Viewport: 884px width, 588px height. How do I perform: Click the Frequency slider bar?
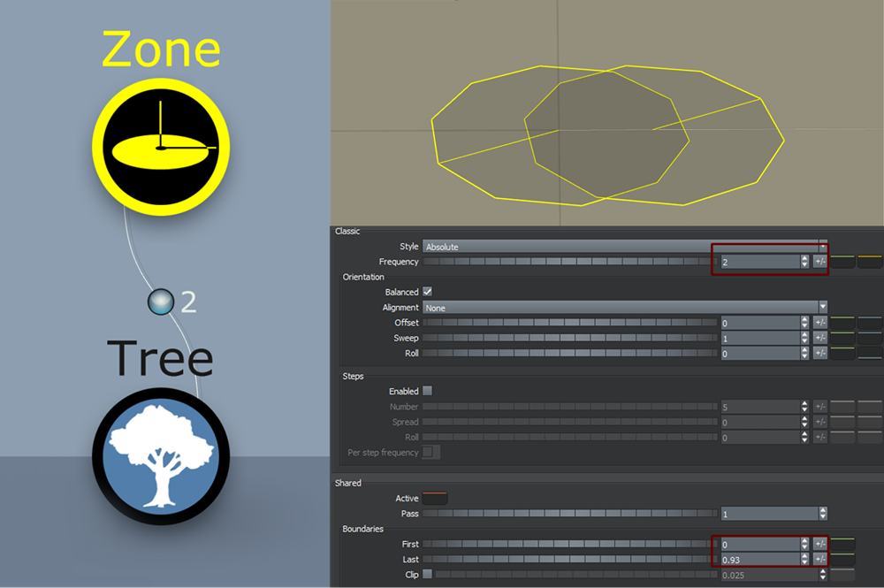pyautogui.click(x=570, y=262)
